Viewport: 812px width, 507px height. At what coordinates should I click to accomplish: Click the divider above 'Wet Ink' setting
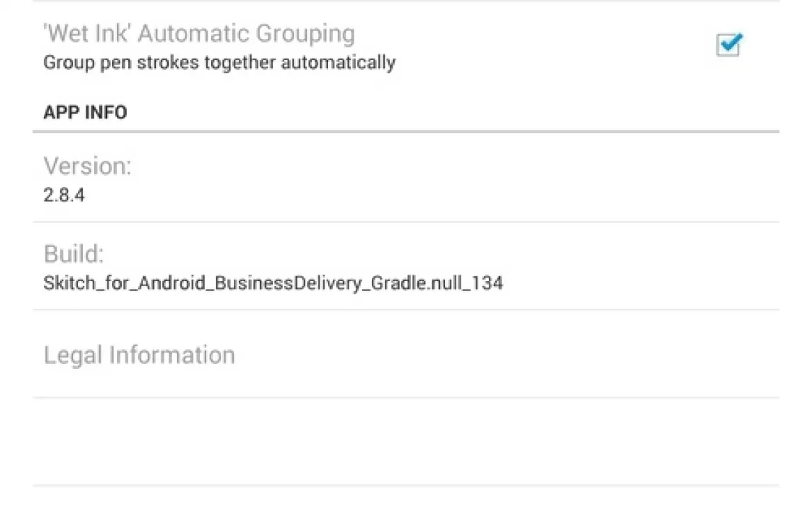(x=405, y=1)
